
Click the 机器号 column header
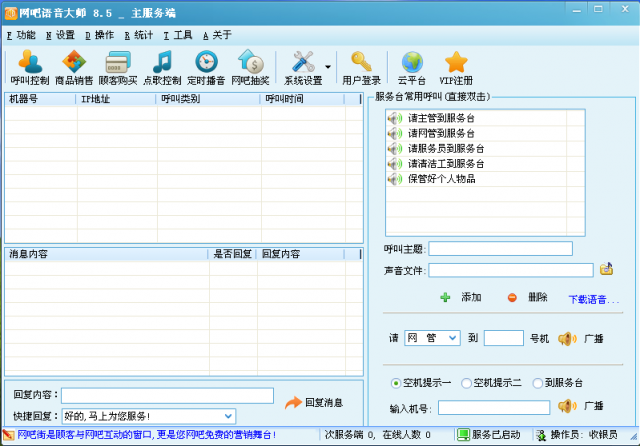(x=40, y=99)
